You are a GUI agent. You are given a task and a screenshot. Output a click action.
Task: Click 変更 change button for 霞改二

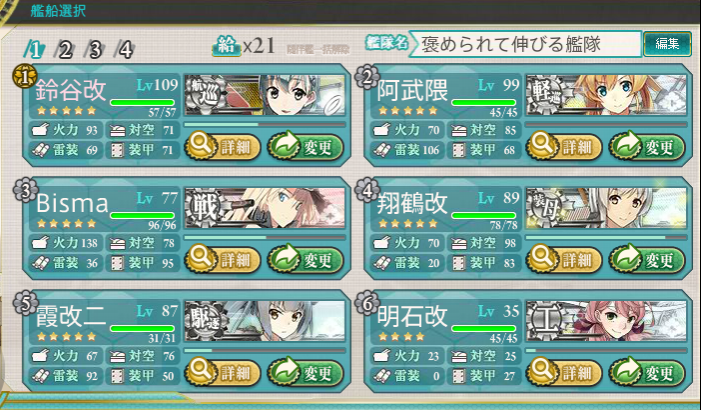pyautogui.click(x=305, y=372)
